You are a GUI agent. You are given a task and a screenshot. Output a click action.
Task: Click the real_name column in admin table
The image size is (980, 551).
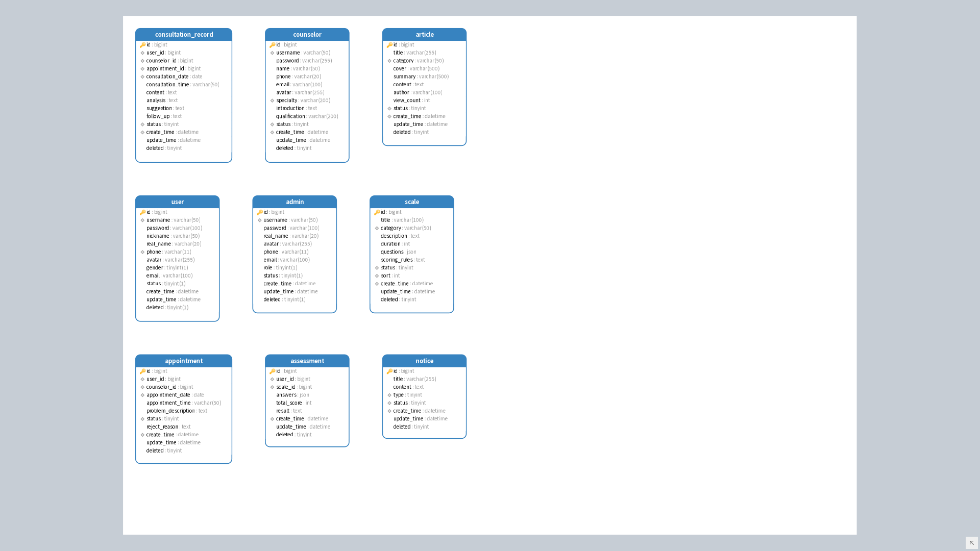point(291,236)
